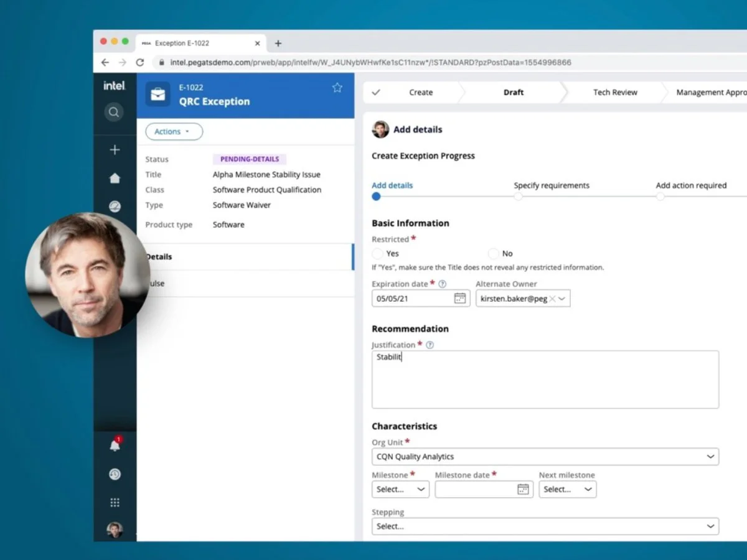Select No for the Restricted field

point(492,253)
